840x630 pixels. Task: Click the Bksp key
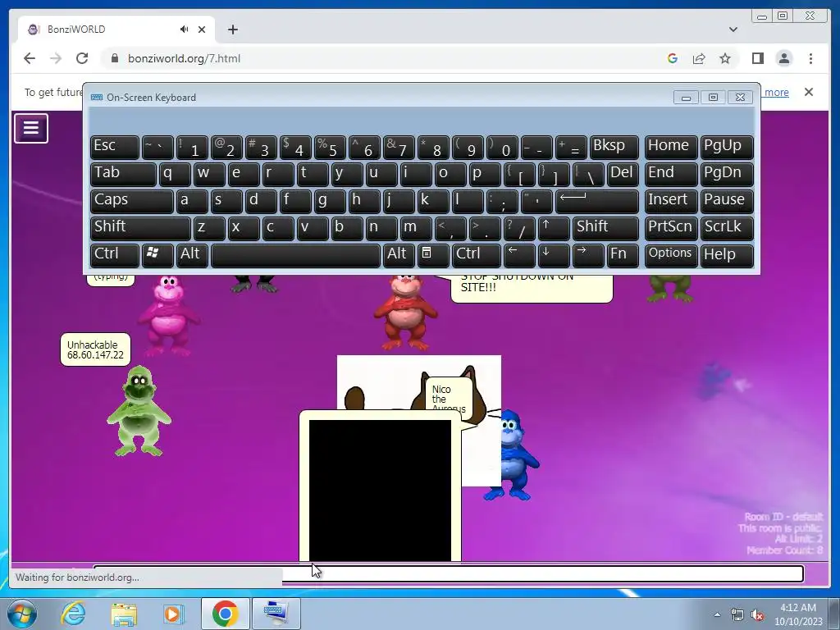click(614, 148)
